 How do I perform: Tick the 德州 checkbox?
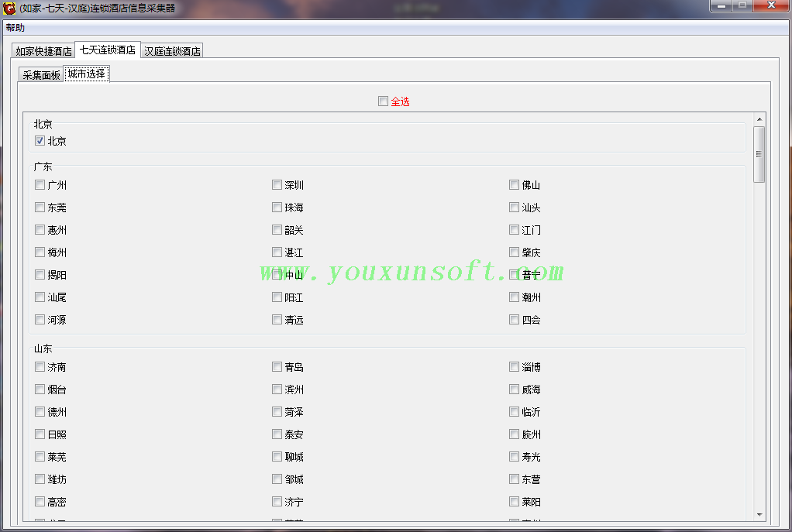point(40,412)
